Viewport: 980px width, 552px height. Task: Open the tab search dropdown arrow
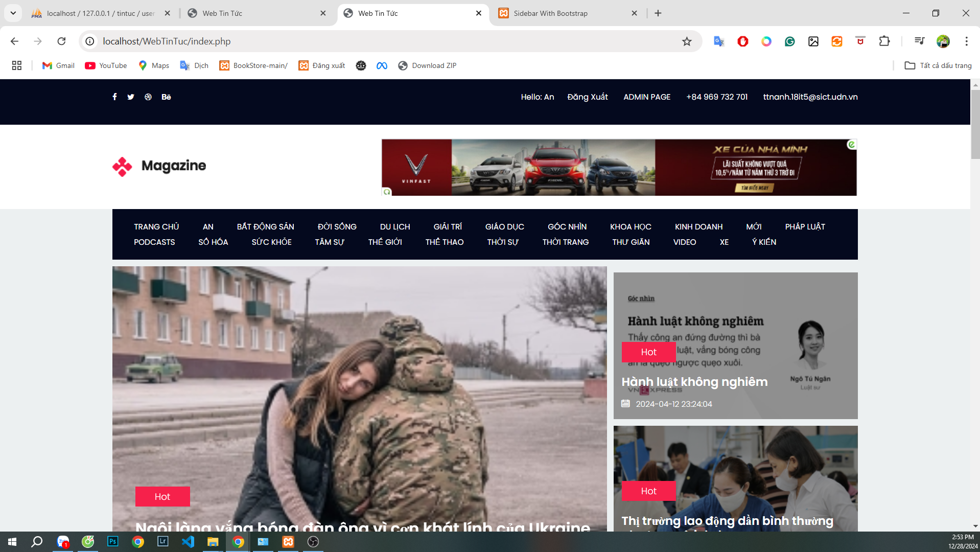point(13,13)
